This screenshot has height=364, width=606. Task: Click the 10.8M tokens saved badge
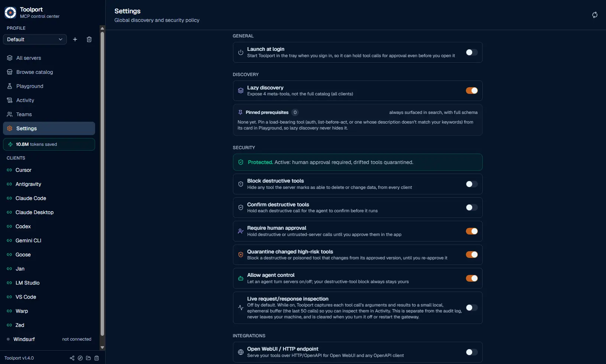click(x=49, y=144)
